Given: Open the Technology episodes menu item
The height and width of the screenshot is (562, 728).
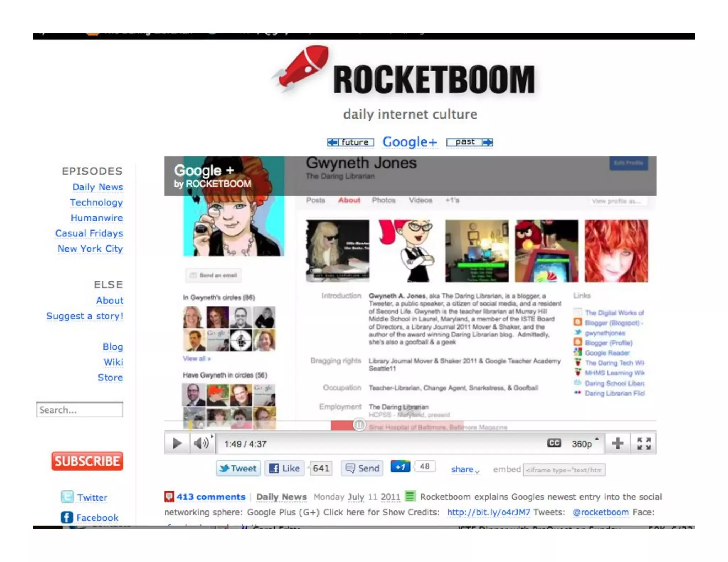Looking at the screenshot, I should pyautogui.click(x=96, y=202).
